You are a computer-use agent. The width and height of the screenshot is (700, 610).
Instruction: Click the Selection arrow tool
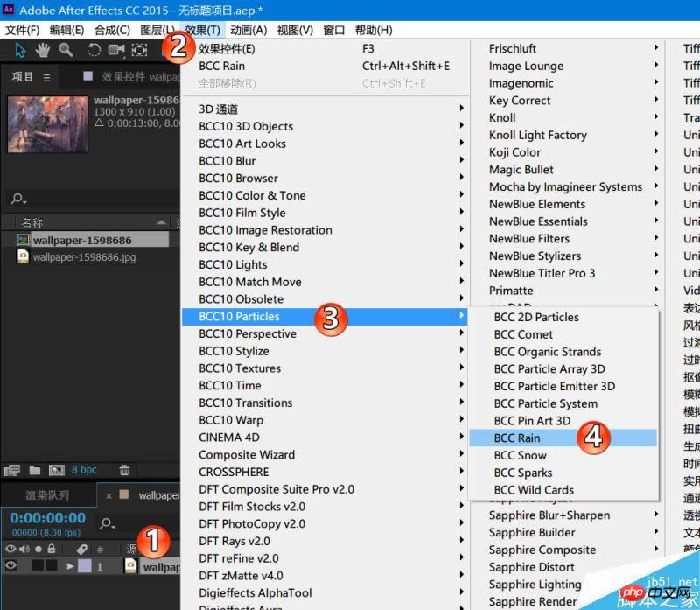click(20, 50)
